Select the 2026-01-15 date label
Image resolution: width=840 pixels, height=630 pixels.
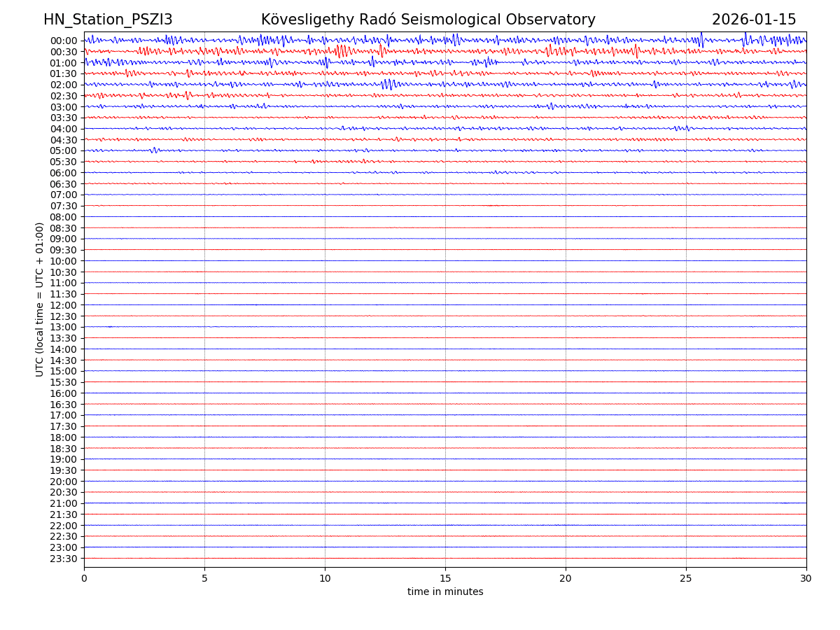tap(754, 20)
